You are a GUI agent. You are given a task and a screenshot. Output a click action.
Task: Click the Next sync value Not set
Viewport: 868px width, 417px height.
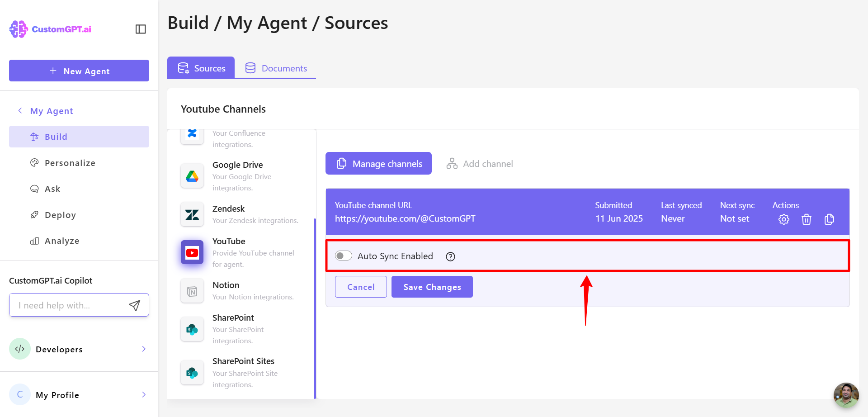[735, 219]
